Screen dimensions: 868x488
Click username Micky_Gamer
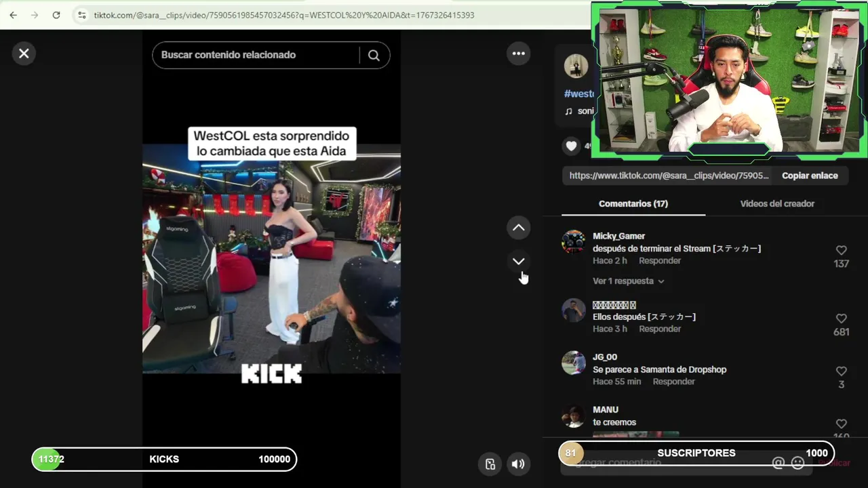click(x=618, y=236)
